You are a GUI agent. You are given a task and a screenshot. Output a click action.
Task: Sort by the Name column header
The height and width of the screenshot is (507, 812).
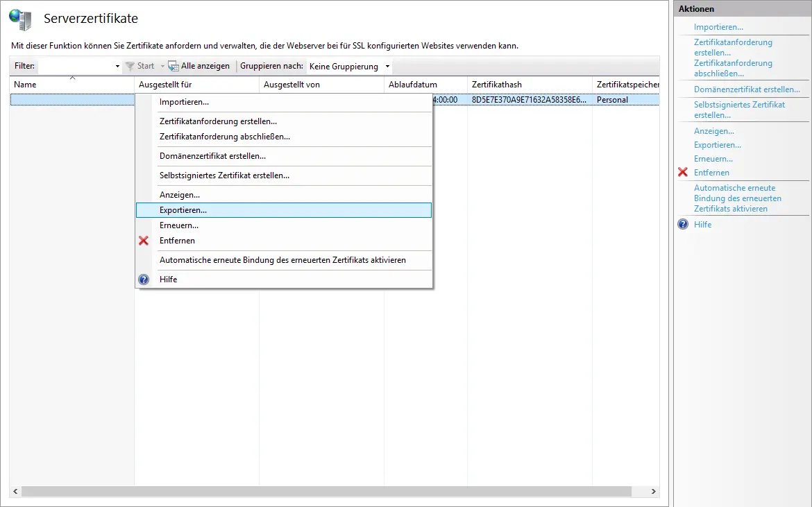(x=72, y=85)
